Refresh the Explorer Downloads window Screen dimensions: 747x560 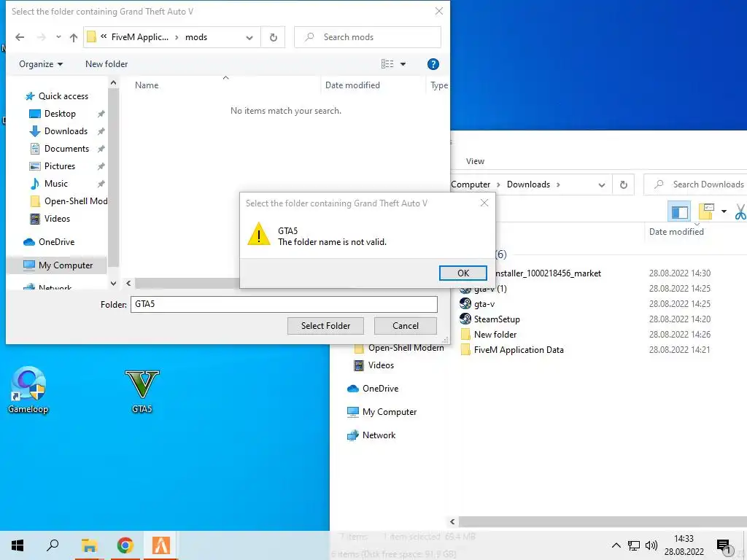[623, 184]
